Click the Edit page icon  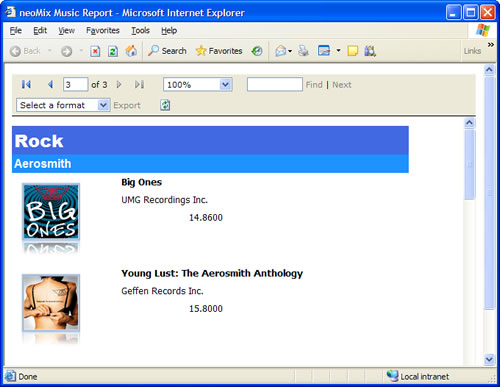[324, 51]
